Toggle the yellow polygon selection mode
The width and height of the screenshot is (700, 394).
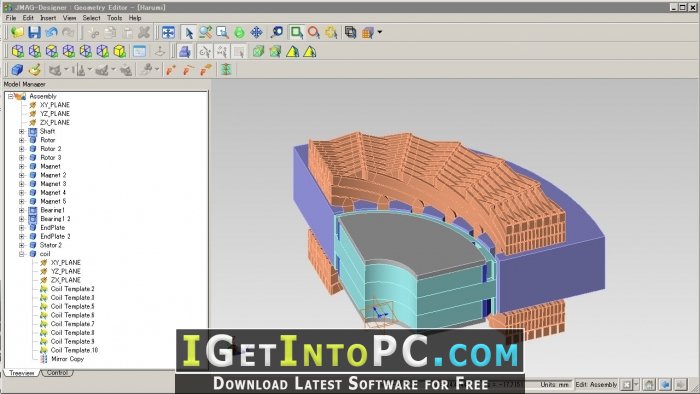click(331, 32)
